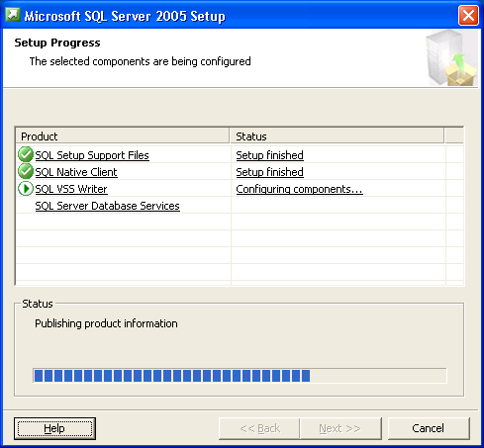Open the Setup finished status for SQL Native Client
The height and width of the screenshot is (448, 484).
point(270,172)
